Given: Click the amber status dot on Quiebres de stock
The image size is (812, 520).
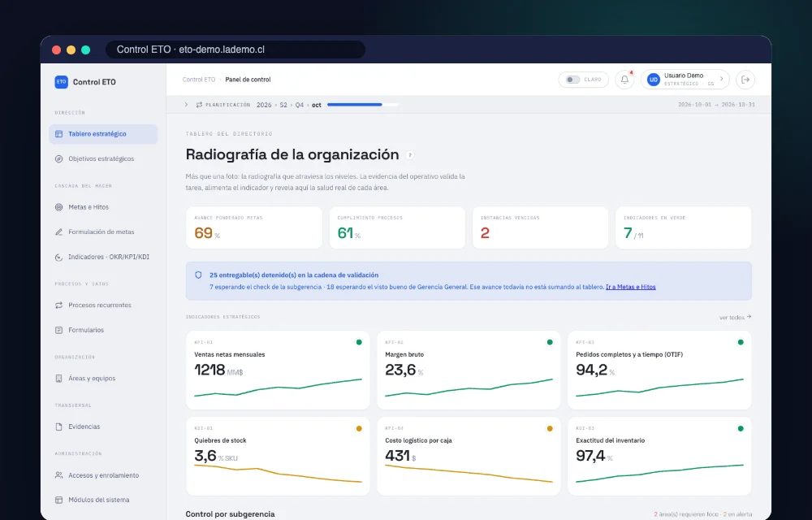Looking at the screenshot, I should pos(359,428).
